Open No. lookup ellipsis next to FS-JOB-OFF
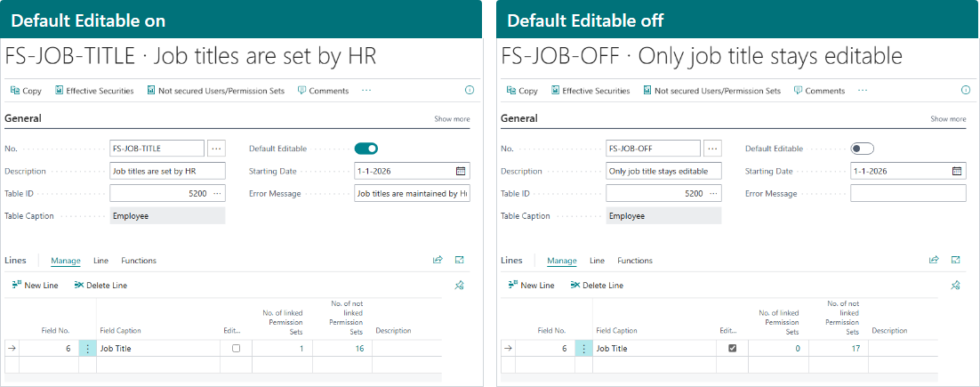Screen dimensions: 980x387 712,149
